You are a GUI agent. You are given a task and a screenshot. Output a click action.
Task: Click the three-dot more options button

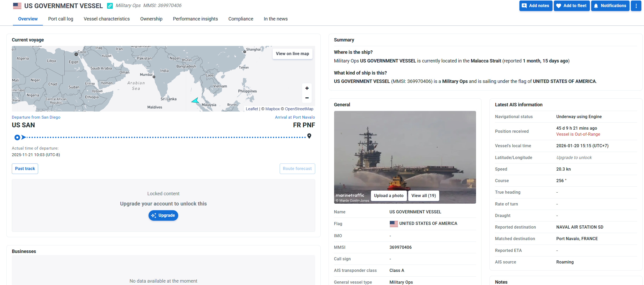click(636, 6)
